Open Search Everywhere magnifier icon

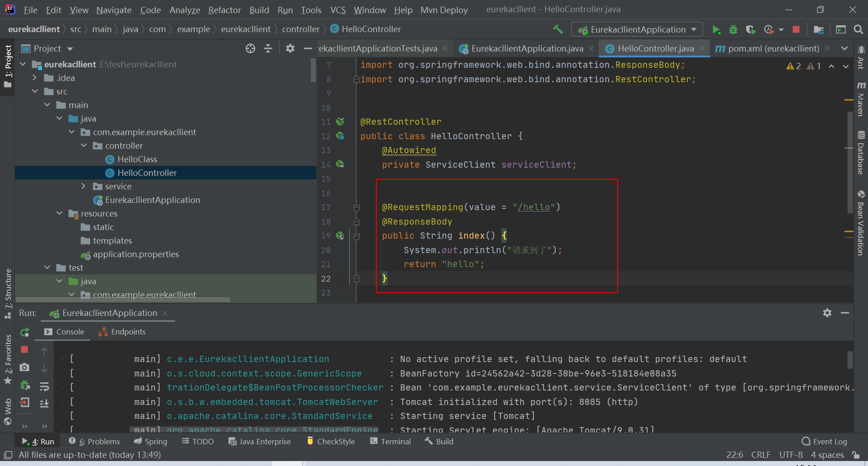click(858, 30)
